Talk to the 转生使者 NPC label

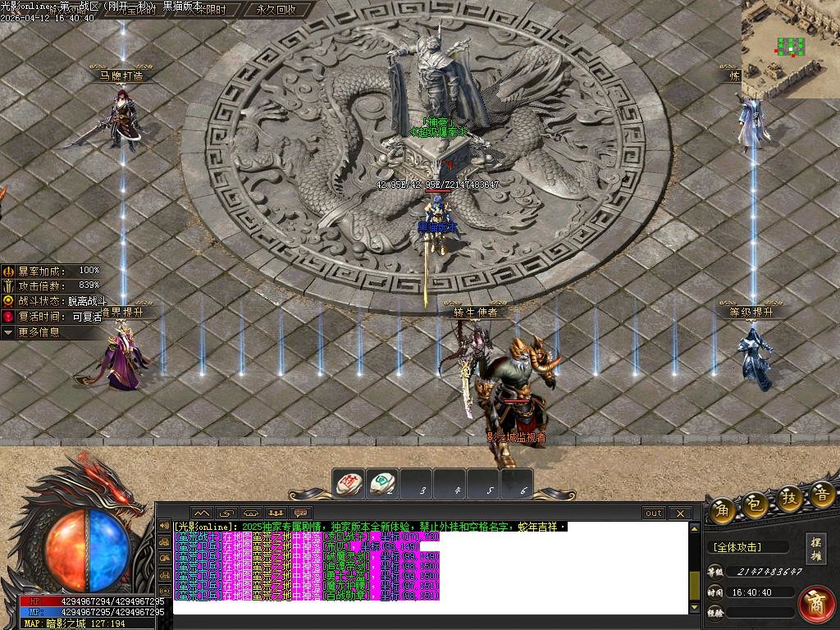click(x=476, y=312)
